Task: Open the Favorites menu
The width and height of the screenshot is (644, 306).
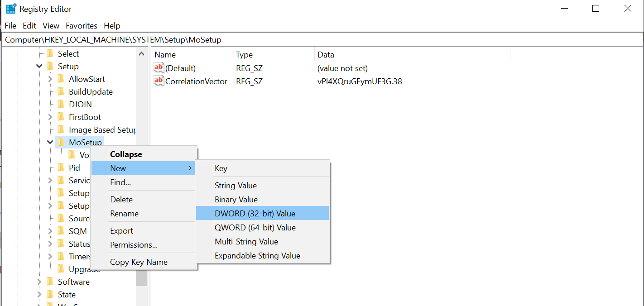Action: 82,26
